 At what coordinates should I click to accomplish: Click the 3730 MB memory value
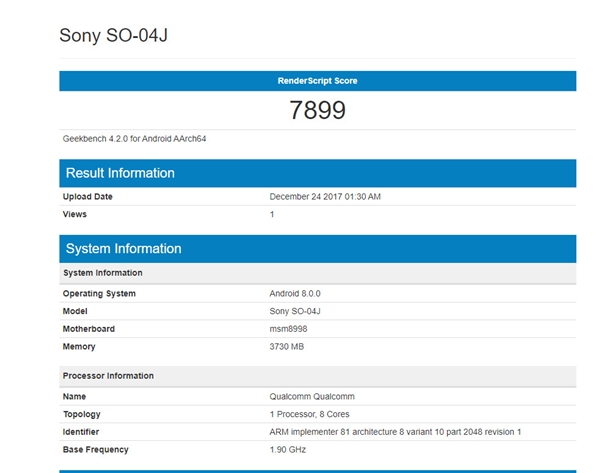pos(287,347)
